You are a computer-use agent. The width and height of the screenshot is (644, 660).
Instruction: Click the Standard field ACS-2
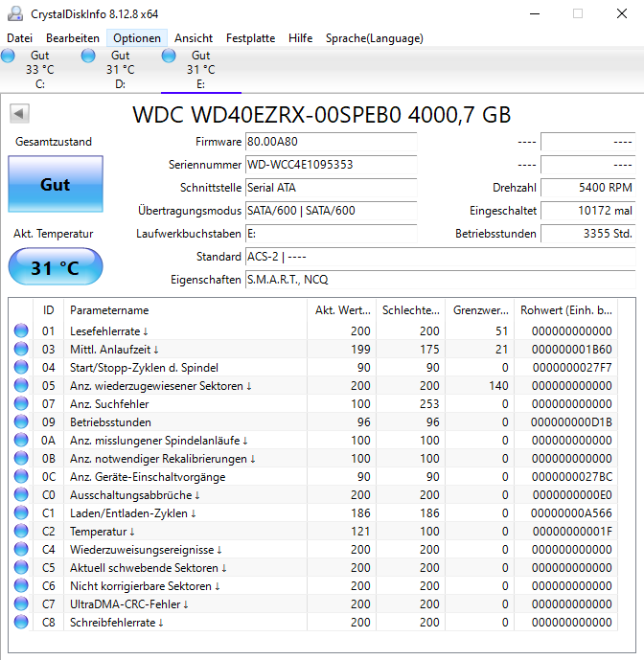pyautogui.click(x=440, y=257)
